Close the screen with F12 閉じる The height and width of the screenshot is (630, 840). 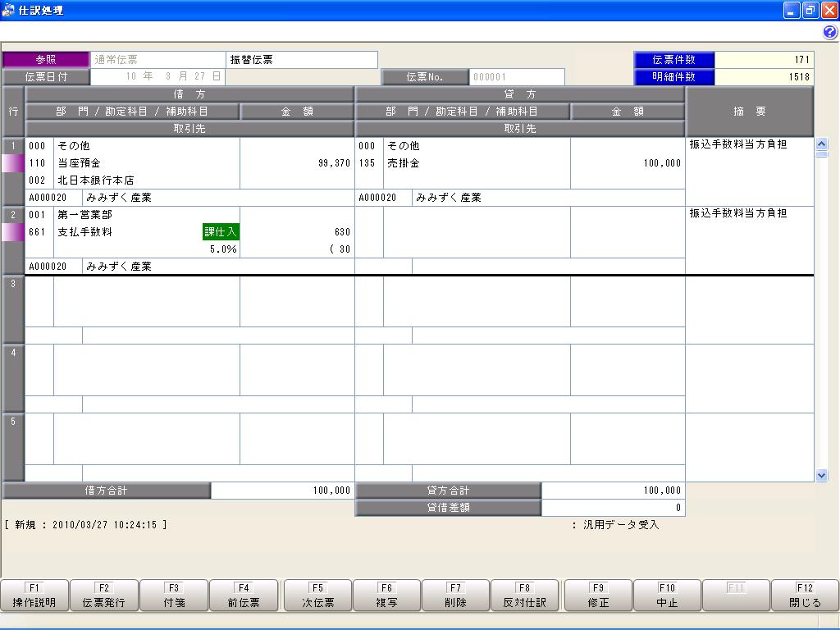point(805,596)
